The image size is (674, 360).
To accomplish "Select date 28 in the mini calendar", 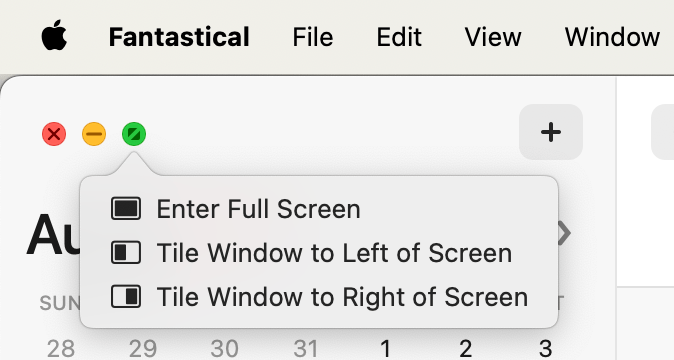I will (x=61, y=349).
